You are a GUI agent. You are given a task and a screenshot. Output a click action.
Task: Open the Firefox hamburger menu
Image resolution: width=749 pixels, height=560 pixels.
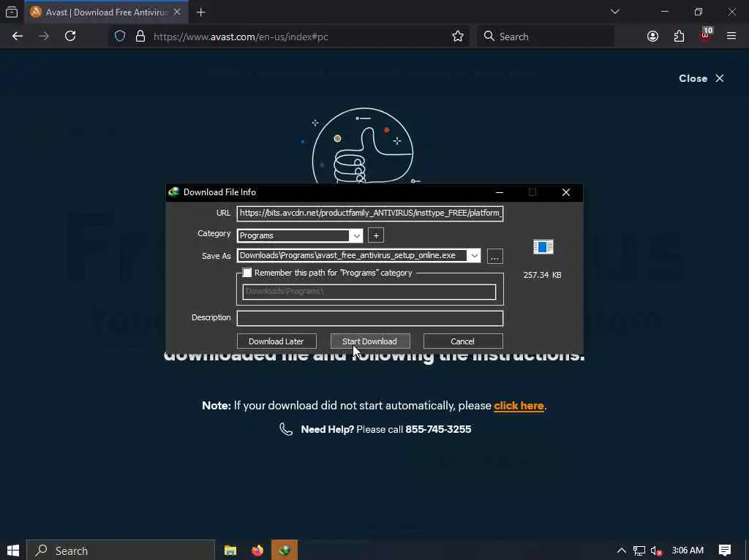(x=731, y=37)
